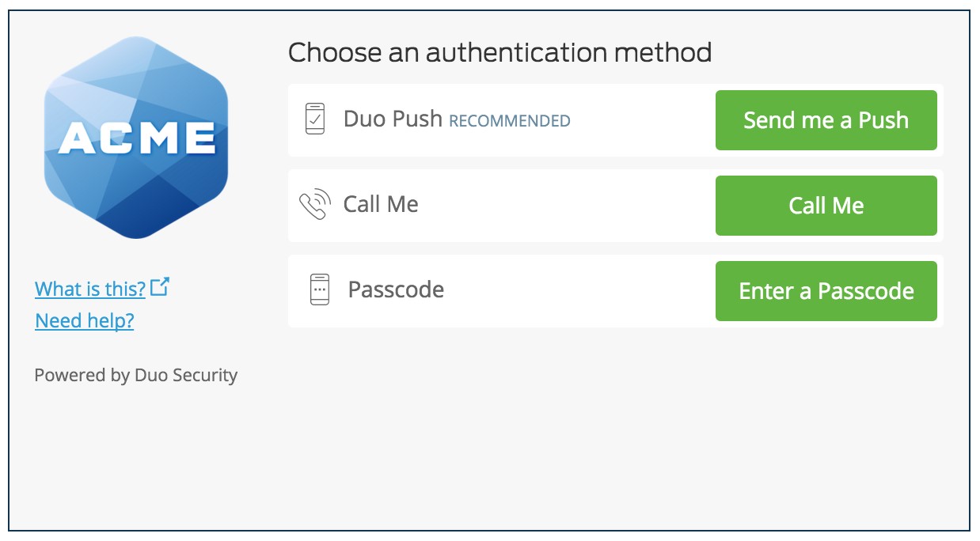Click the Powered by Duo Security text
Viewport: 980px width, 541px height.
(x=136, y=375)
